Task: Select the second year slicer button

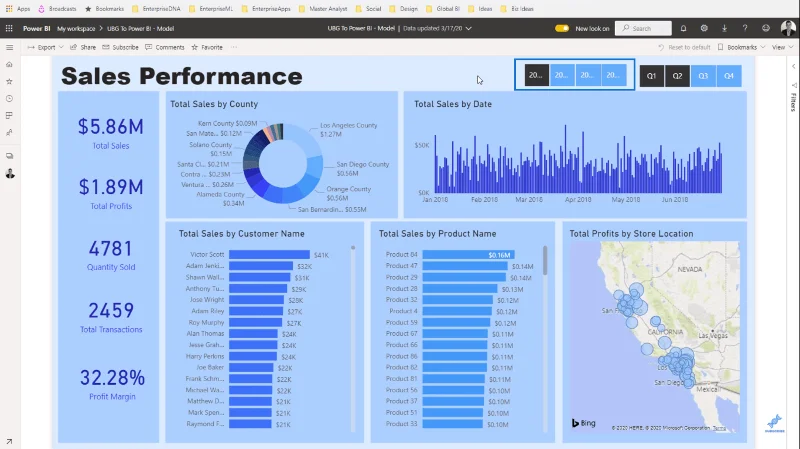Action: tap(562, 75)
